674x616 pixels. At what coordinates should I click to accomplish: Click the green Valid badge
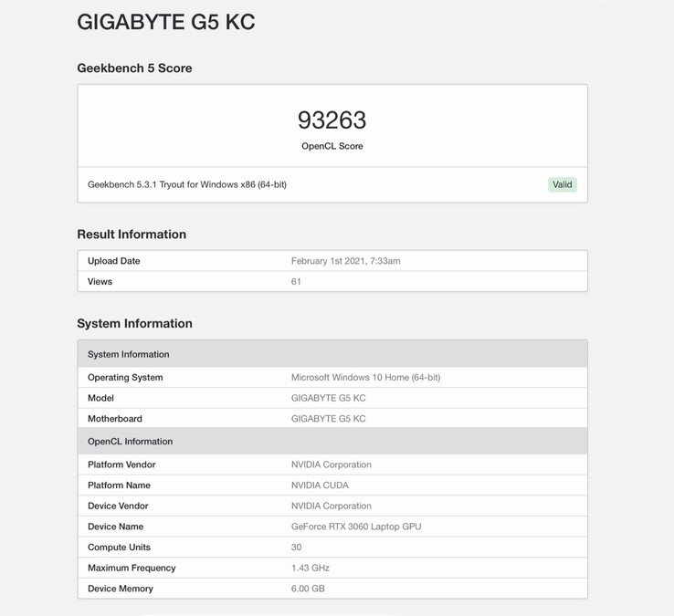pos(563,184)
